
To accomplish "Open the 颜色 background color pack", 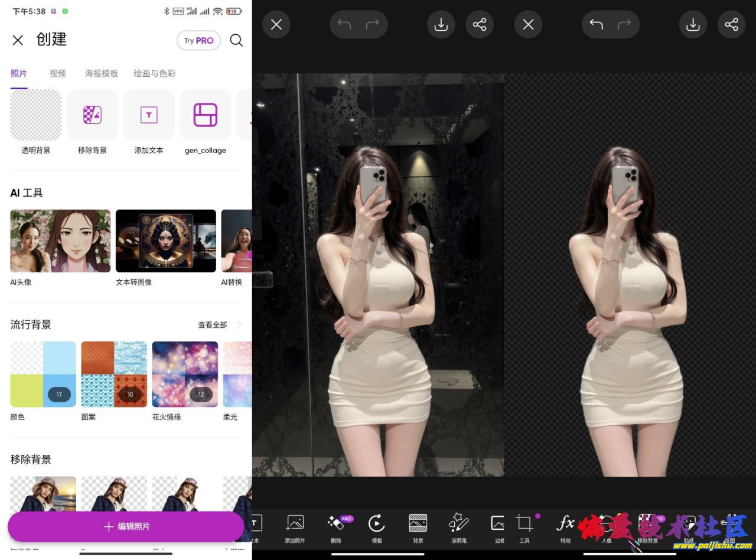I will tap(43, 375).
